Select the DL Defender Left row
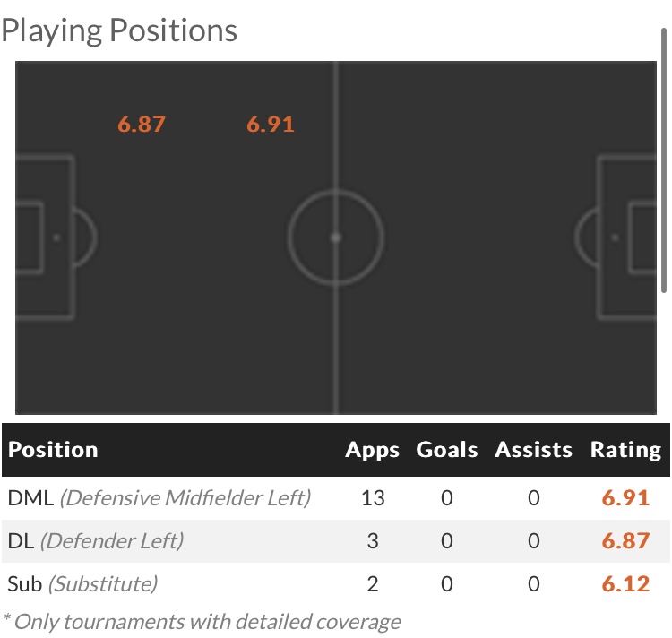 pyautogui.click(x=336, y=541)
